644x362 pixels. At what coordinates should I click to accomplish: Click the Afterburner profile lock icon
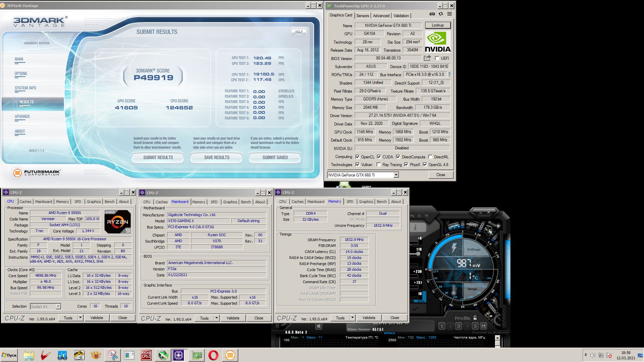tap(475, 318)
